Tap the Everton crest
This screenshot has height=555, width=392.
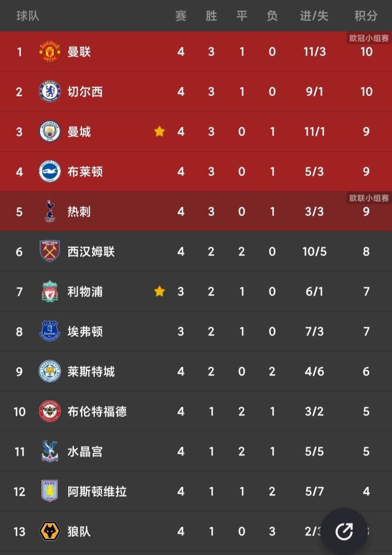click(x=49, y=331)
